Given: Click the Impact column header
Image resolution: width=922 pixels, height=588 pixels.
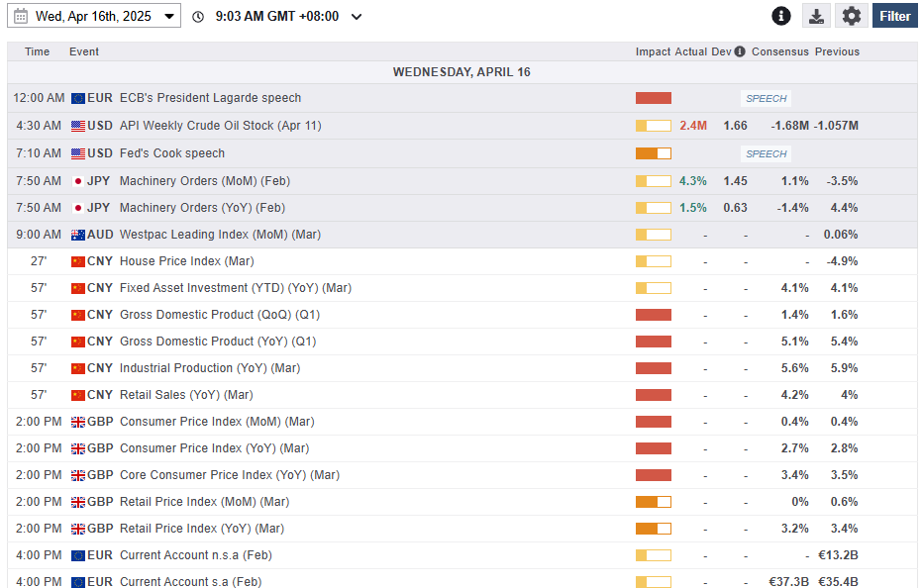Looking at the screenshot, I should click(653, 51).
